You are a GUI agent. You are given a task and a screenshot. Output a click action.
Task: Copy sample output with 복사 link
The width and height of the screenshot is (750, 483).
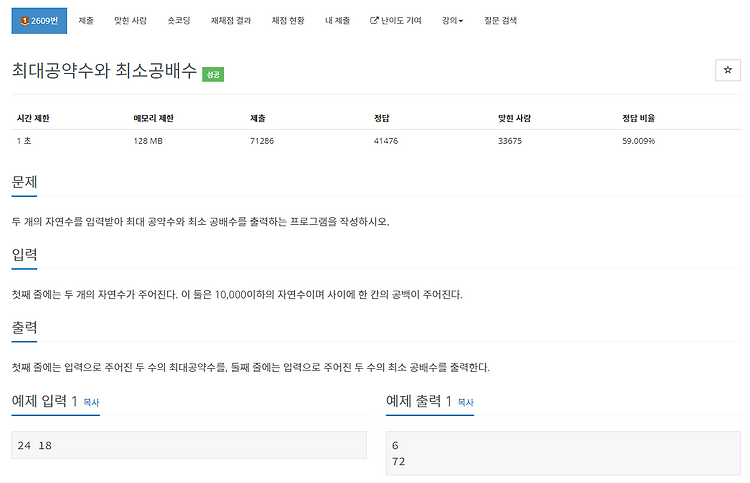(x=465, y=403)
